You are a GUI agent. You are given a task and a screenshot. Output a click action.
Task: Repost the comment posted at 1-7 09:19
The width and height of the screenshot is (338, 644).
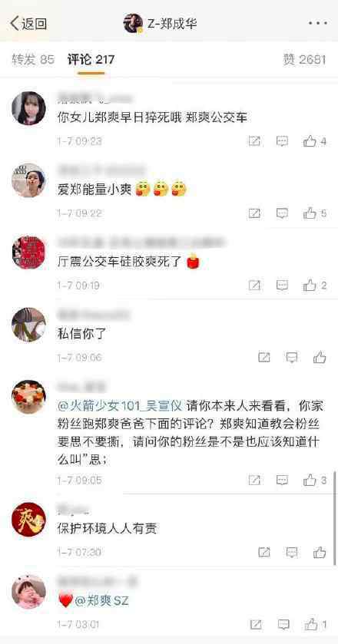point(254,286)
